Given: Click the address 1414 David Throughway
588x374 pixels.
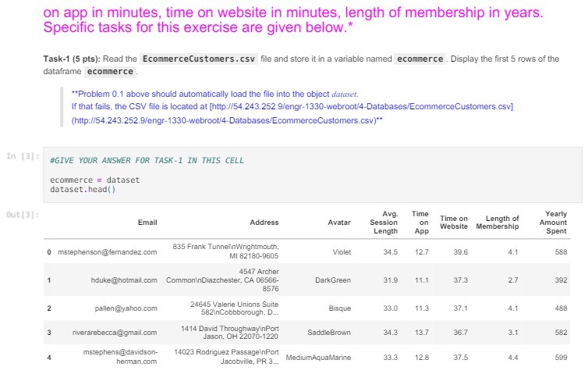Looking at the screenshot, I should click(229, 333).
